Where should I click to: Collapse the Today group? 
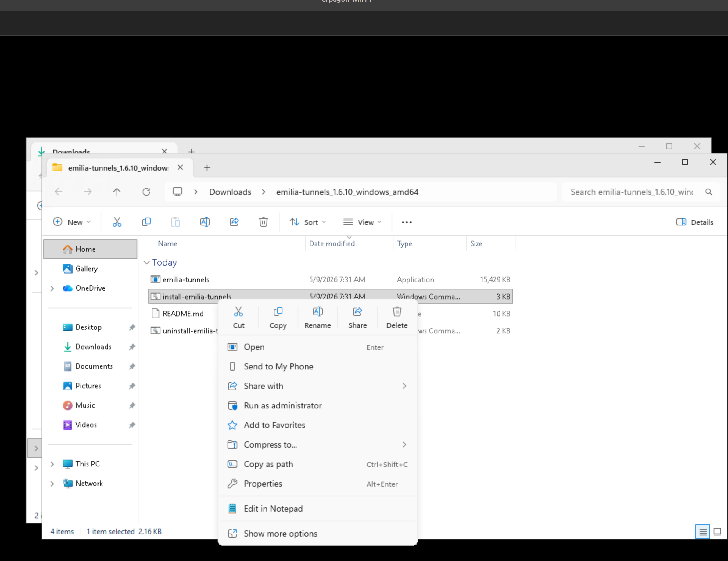point(147,263)
